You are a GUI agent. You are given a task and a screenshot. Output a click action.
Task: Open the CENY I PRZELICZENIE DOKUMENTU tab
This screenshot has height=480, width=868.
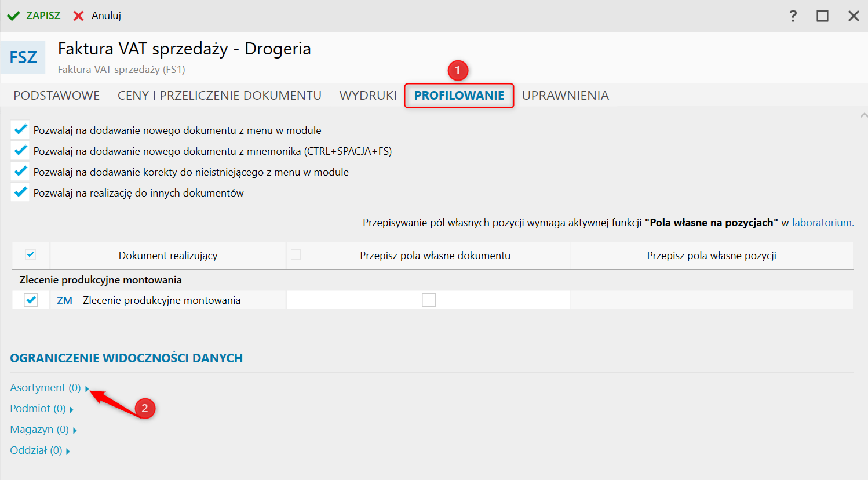pos(220,96)
